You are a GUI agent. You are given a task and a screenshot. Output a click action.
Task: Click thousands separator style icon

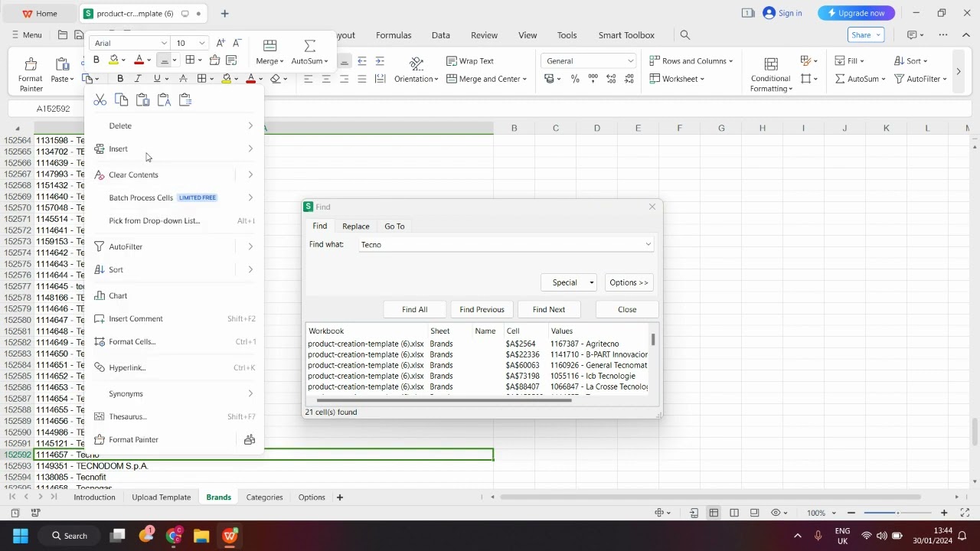593,79
